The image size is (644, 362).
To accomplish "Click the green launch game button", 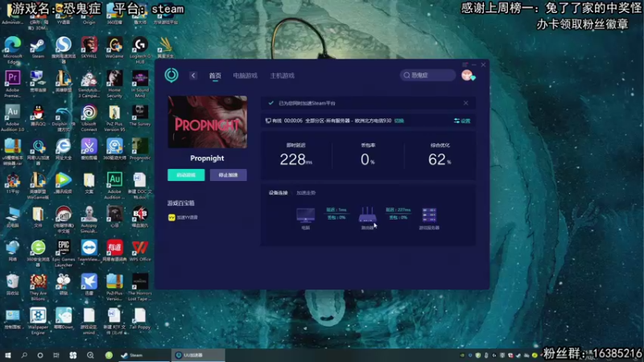I will tap(186, 175).
